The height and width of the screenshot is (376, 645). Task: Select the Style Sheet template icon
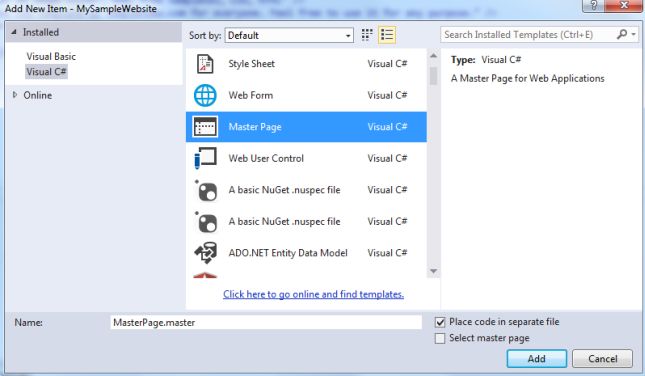[x=205, y=64]
